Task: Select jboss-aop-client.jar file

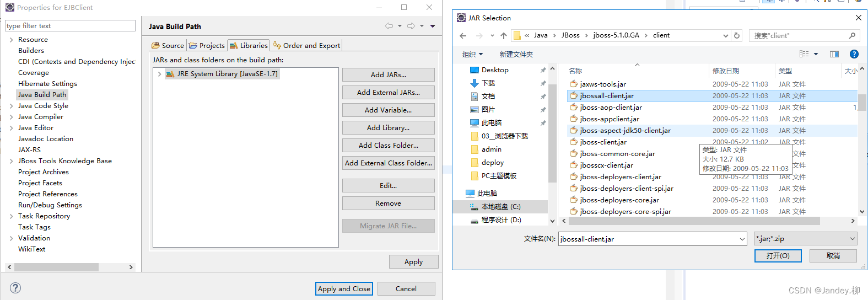Action: click(x=611, y=108)
